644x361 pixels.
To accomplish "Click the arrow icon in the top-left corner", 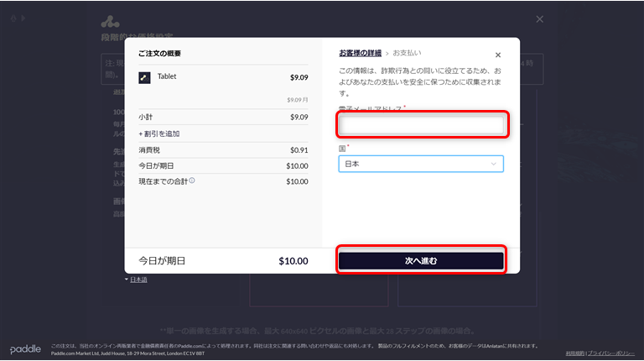I will point(23,18).
